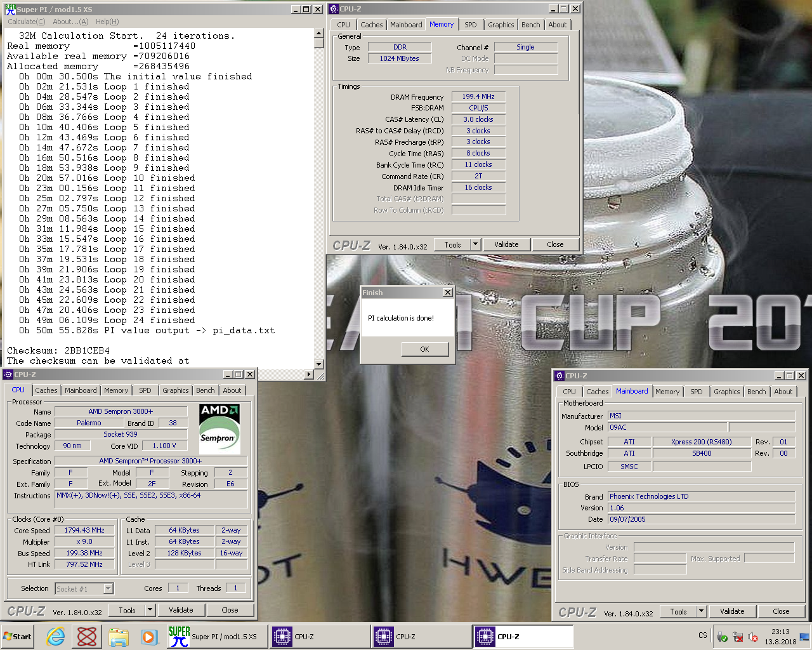Click Chipset field Xpress 200 (RS480)
This screenshot has height=650, width=812.
[701, 442]
